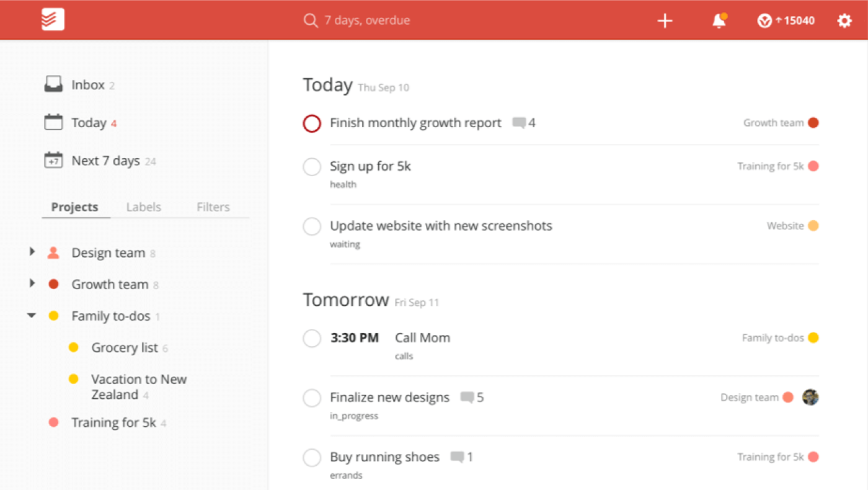This screenshot has height=490, width=868.
Task: Click the yellow color dot beside Family to-dos
Action: (x=55, y=315)
